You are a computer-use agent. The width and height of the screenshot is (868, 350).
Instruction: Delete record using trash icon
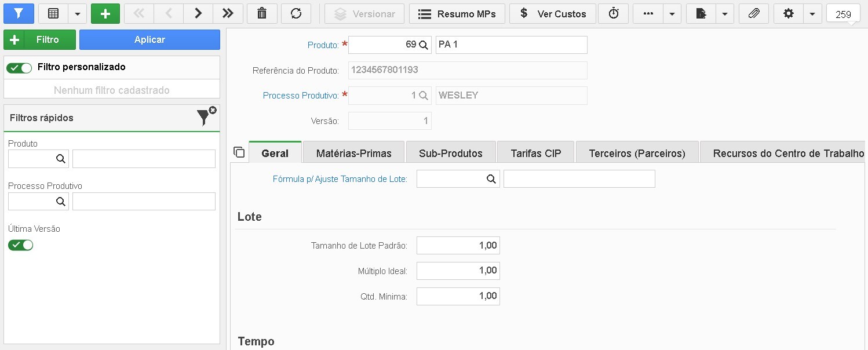(262, 13)
